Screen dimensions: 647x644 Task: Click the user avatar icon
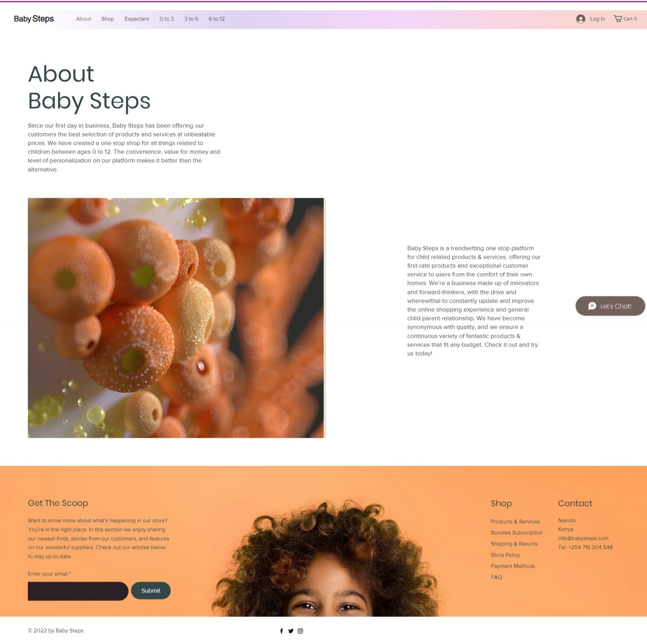click(581, 19)
